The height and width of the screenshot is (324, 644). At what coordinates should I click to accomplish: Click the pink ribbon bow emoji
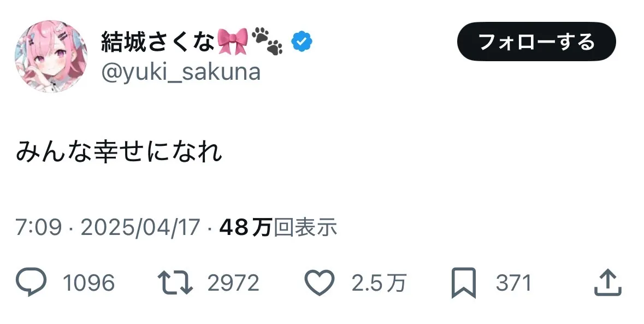point(233,42)
